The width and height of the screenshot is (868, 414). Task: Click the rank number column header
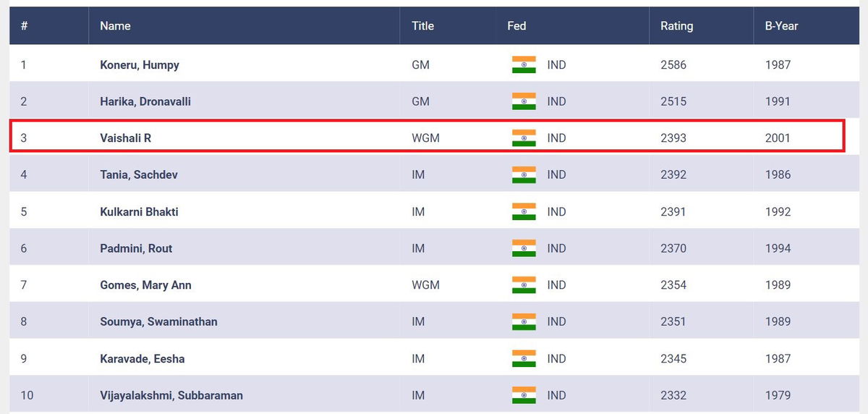pyautogui.click(x=25, y=26)
